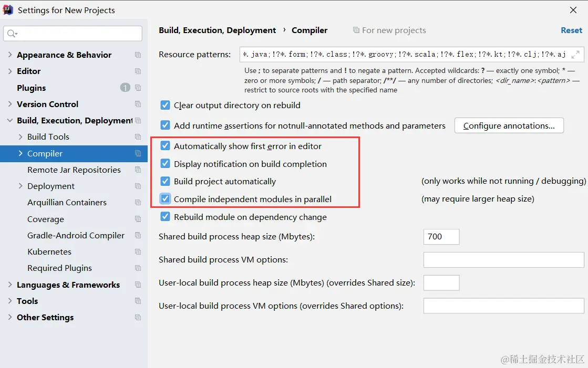Click project-level icon beside Appearance & Behavior
Screen dimensions: 588x368
138,55
